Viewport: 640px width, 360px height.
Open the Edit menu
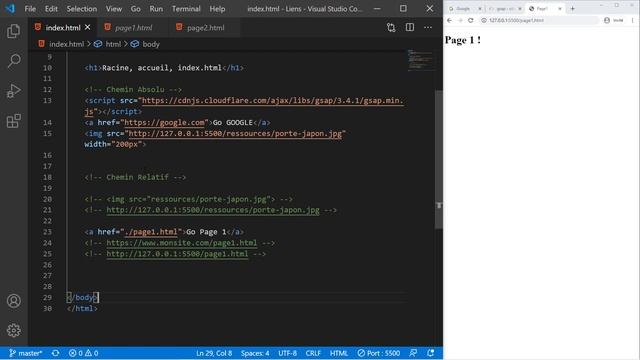click(x=51, y=9)
